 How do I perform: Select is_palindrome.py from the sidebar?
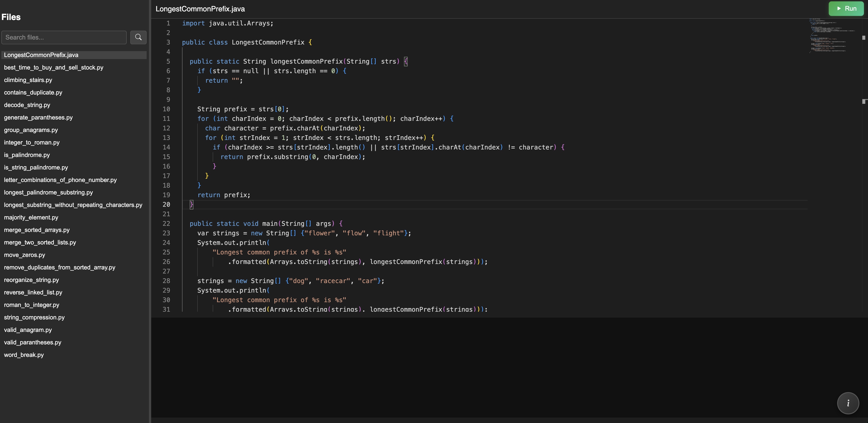click(27, 155)
